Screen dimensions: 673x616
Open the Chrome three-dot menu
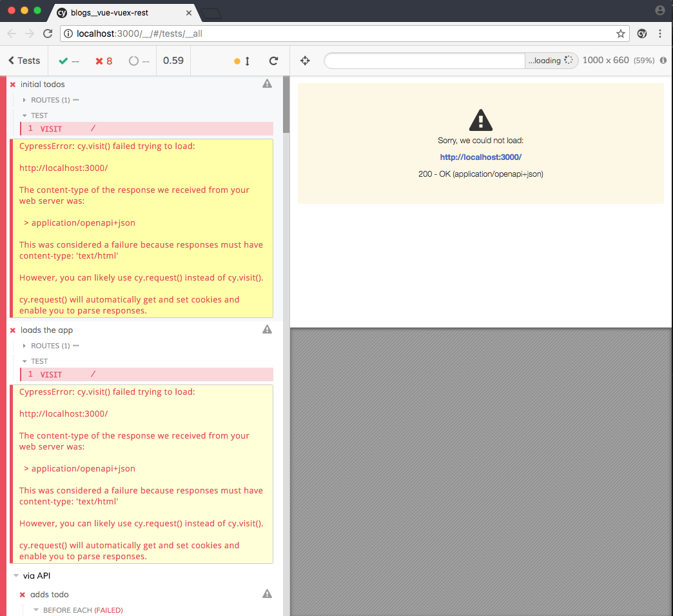660,34
